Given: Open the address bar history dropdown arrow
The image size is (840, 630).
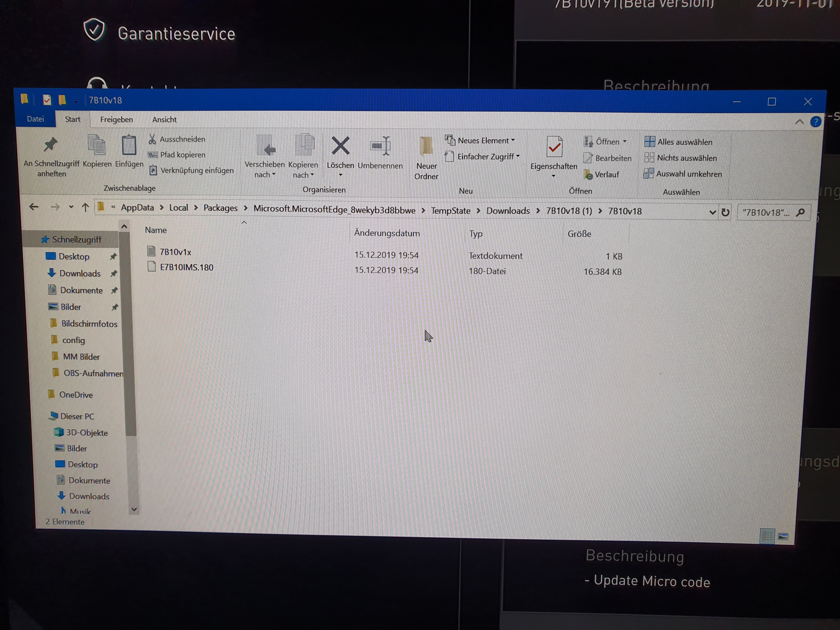Looking at the screenshot, I should pyautogui.click(x=712, y=212).
